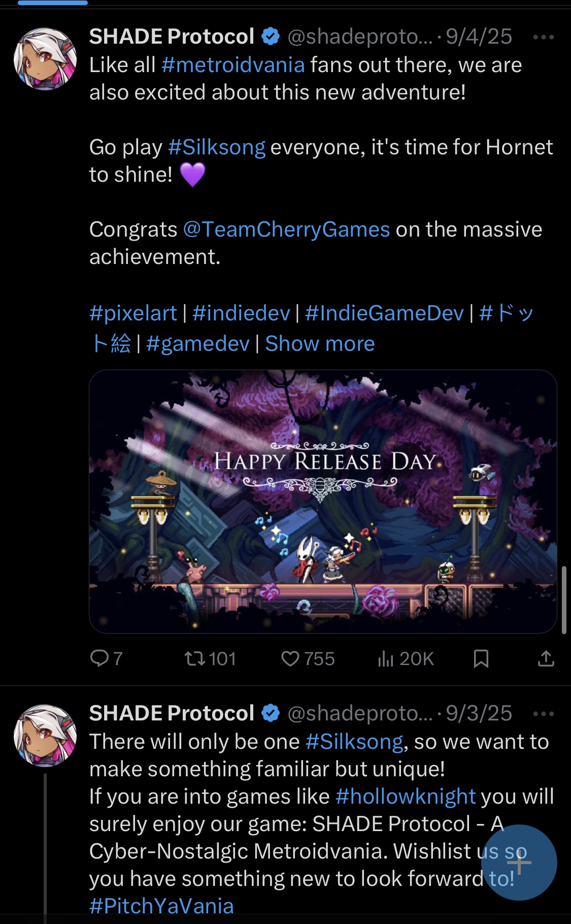
Task: Click the vertical scrollbar on the right edge
Action: click(564, 600)
